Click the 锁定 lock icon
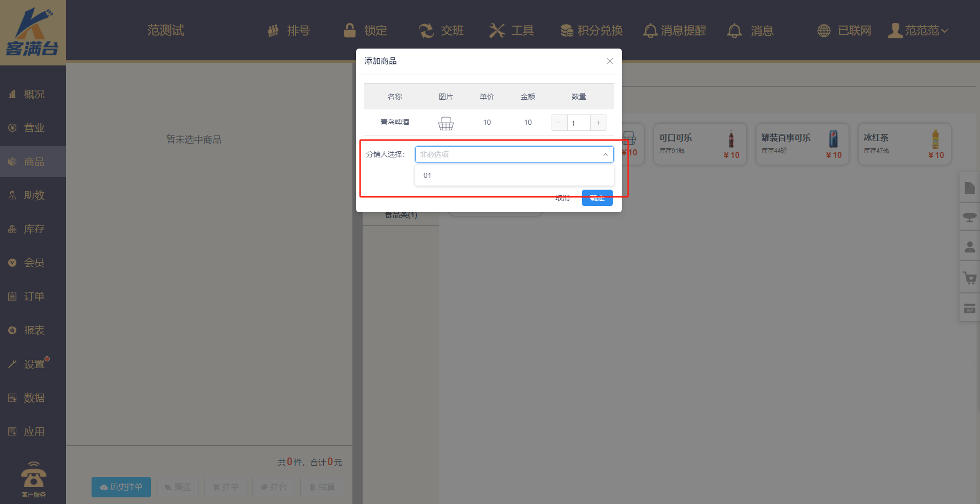Viewport: 980px width, 504px height. (350, 31)
